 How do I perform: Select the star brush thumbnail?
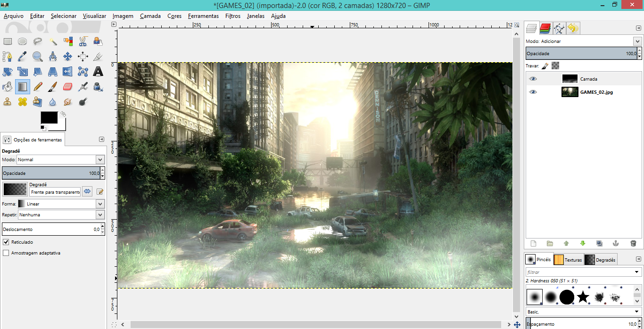[583, 297]
